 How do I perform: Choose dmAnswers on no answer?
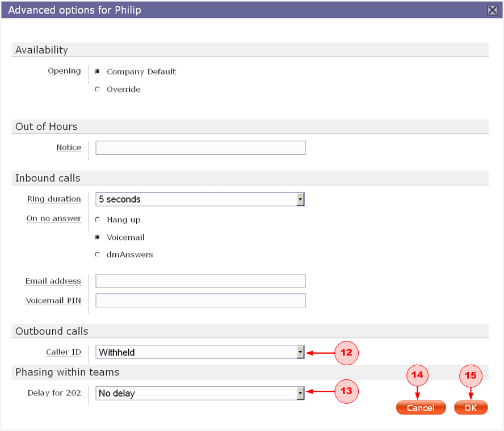click(x=98, y=255)
